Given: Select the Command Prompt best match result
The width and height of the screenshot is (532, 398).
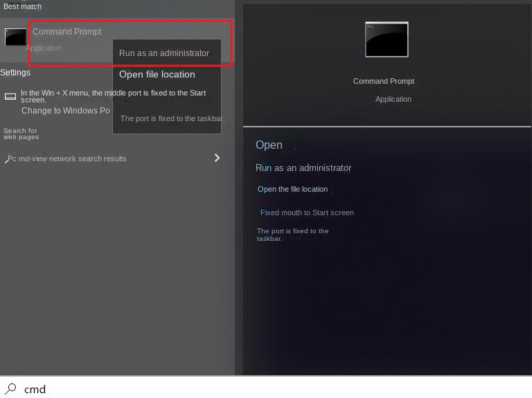Looking at the screenshot, I should 117,40.
